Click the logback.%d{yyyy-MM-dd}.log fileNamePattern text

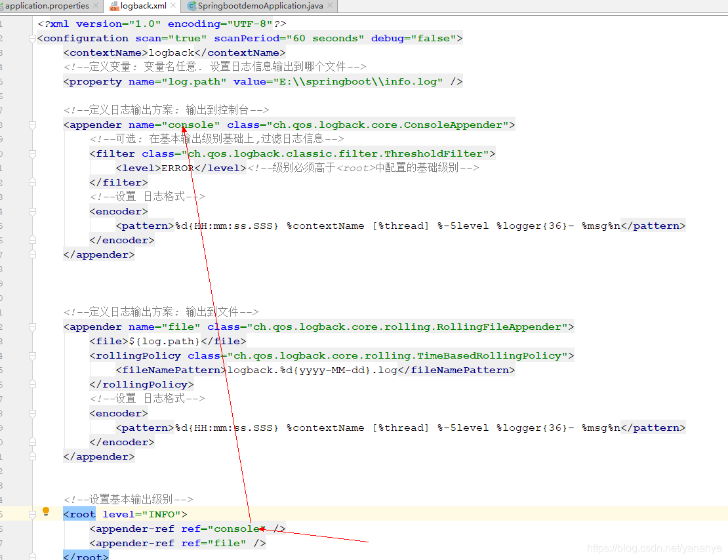(x=312, y=370)
